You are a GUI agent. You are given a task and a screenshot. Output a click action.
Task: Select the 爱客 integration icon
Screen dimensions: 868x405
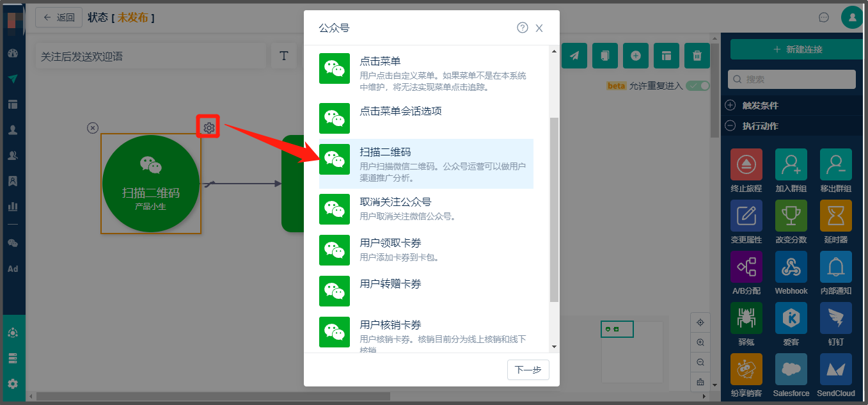coord(791,318)
